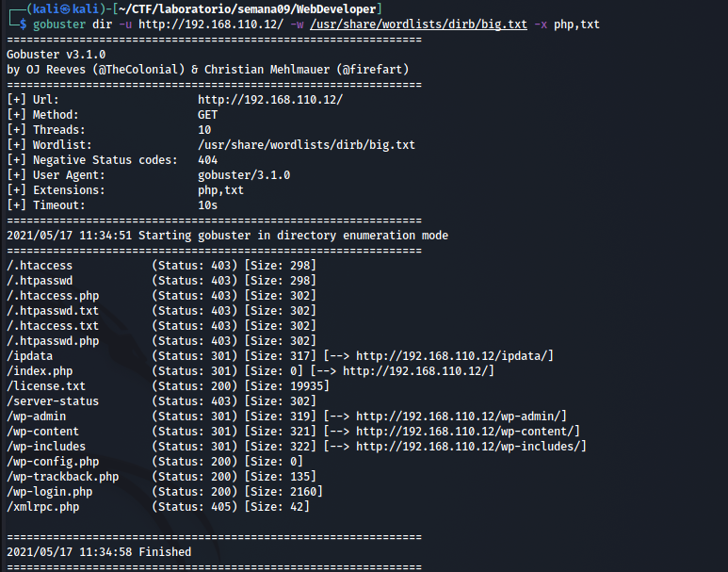The height and width of the screenshot is (572, 728).
Task: Click the Url value in the settings header
Action: pos(269,99)
